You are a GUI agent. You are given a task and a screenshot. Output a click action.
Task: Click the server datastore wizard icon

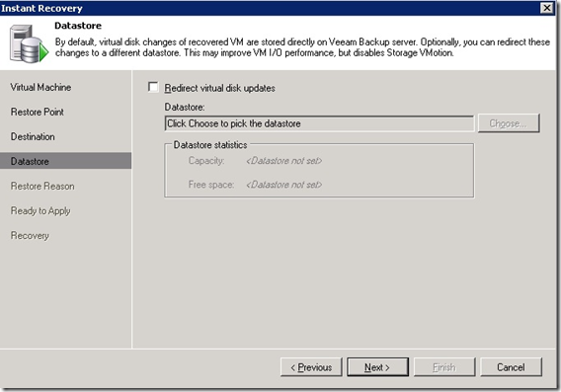29,43
